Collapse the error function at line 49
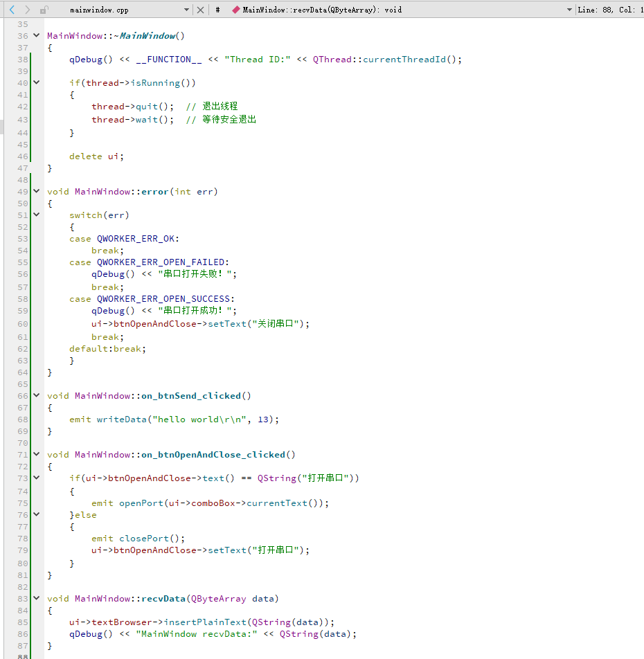This screenshot has height=659, width=644. pos(37,191)
